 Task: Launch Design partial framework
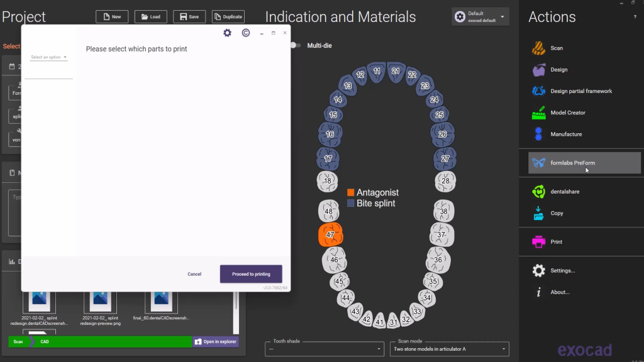[x=539, y=91]
